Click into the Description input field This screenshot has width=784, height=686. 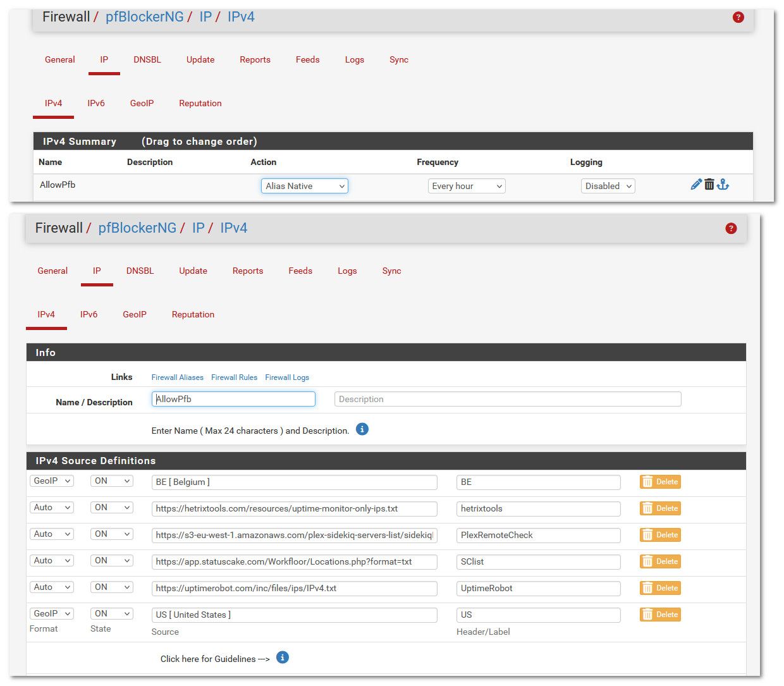(x=507, y=399)
